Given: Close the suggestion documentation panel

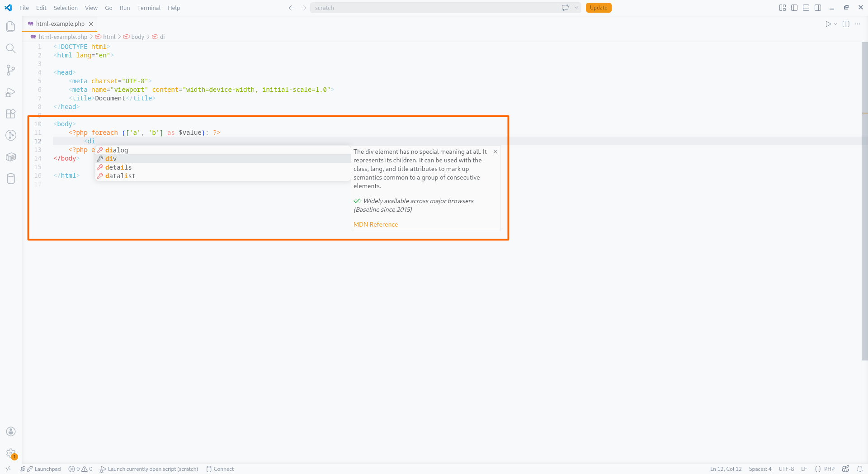Looking at the screenshot, I should point(495,152).
